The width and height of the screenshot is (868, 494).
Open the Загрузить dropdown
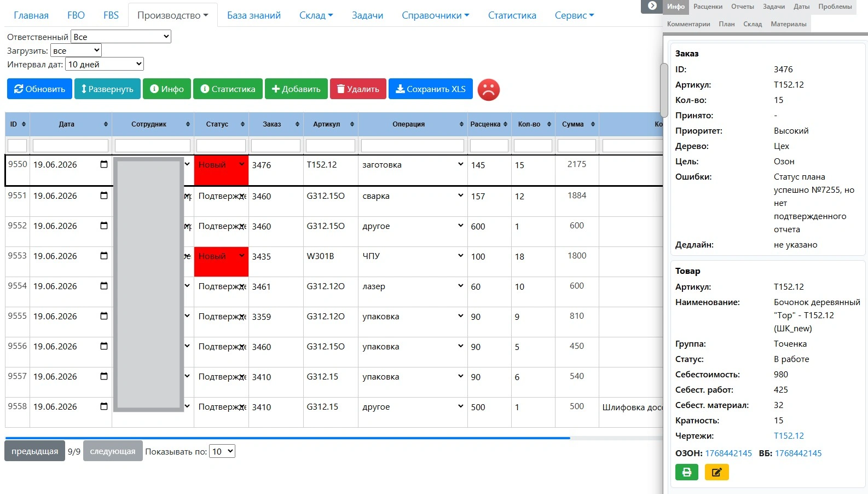[76, 50]
